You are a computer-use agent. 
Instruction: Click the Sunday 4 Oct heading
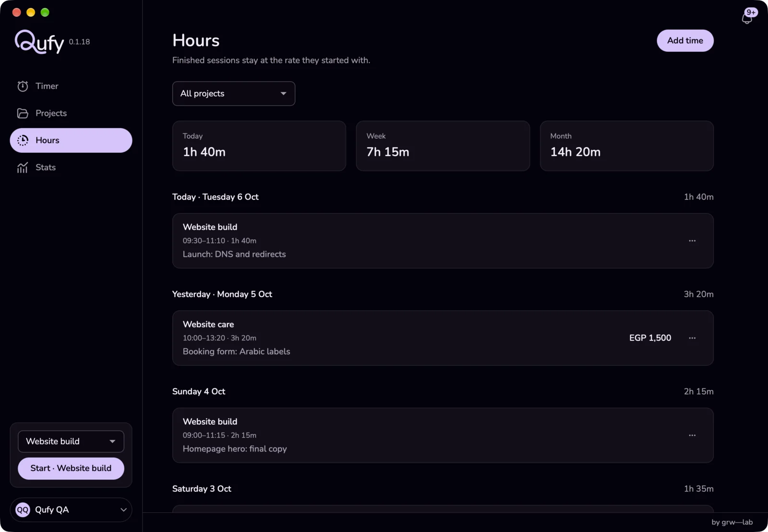[x=199, y=392]
